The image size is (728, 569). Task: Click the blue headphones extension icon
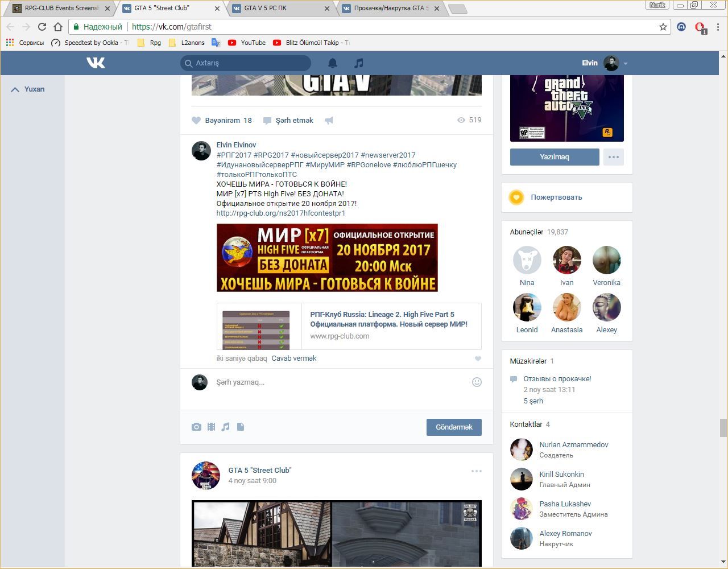(x=681, y=27)
